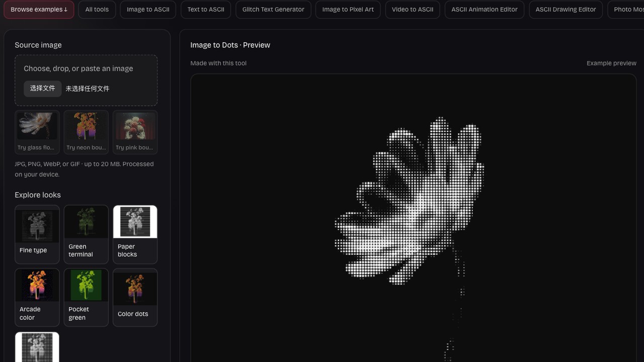
Task: Apply the Paper blocks look
Action: pyautogui.click(x=135, y=234)
